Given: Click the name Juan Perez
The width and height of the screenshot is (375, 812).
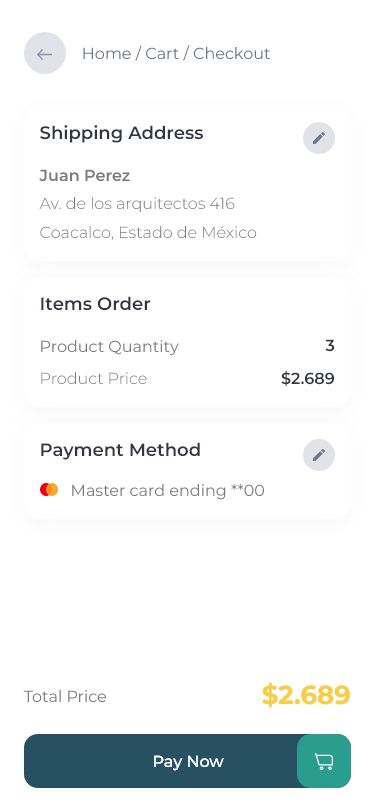Looking at the screenshot, I should (x=84, y=176).
